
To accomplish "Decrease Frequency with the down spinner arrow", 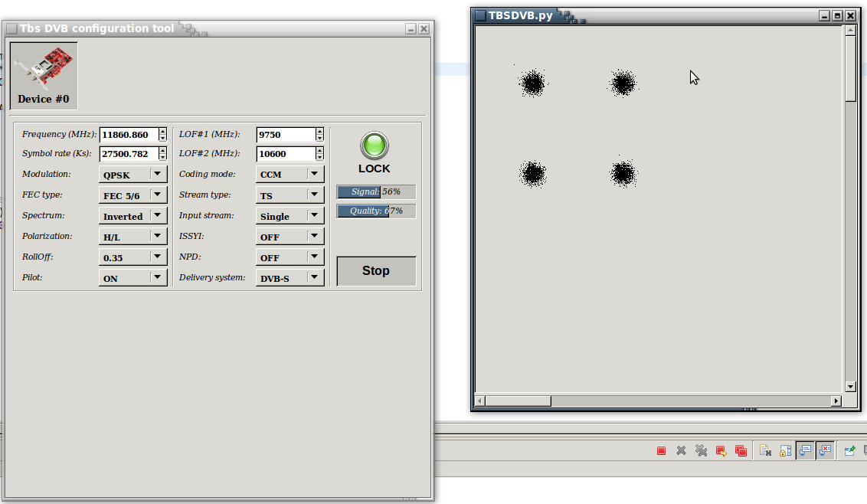I will tap(162, 138).
